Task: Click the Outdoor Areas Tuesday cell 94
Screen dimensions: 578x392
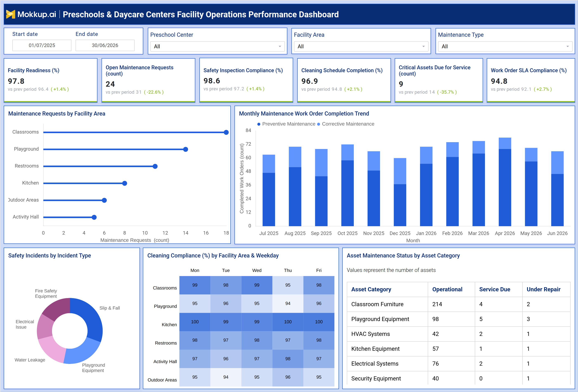Action: click(x=226, y=377)
